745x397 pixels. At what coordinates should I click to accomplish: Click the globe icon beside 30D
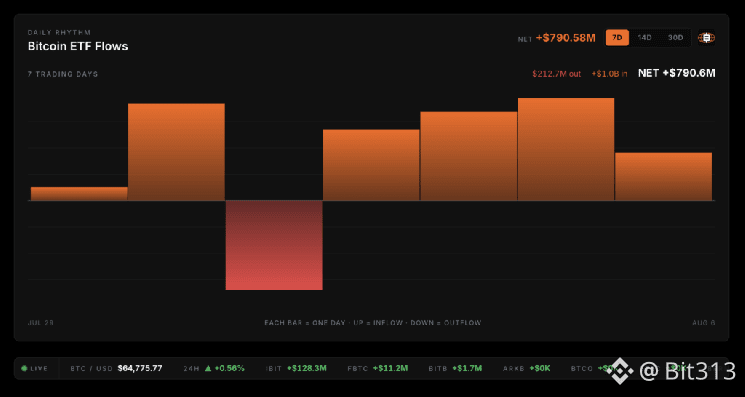click(x=707, y=38)
